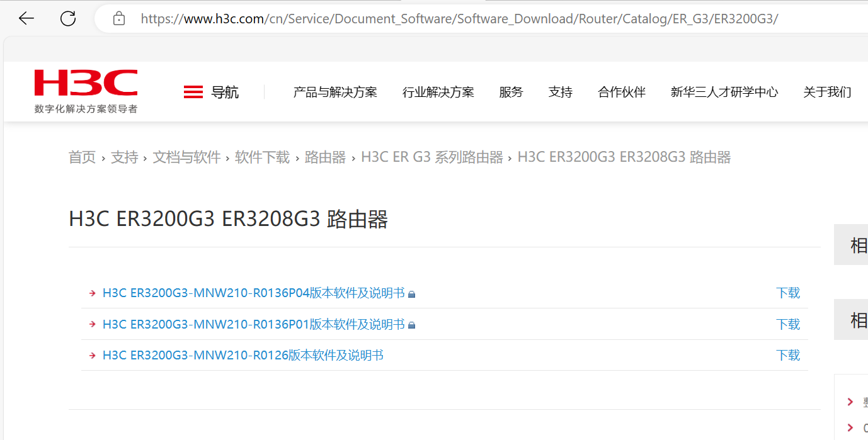Click the red arrow bullet before R0126 entry

pyautogui.click(x=93, y=356)
